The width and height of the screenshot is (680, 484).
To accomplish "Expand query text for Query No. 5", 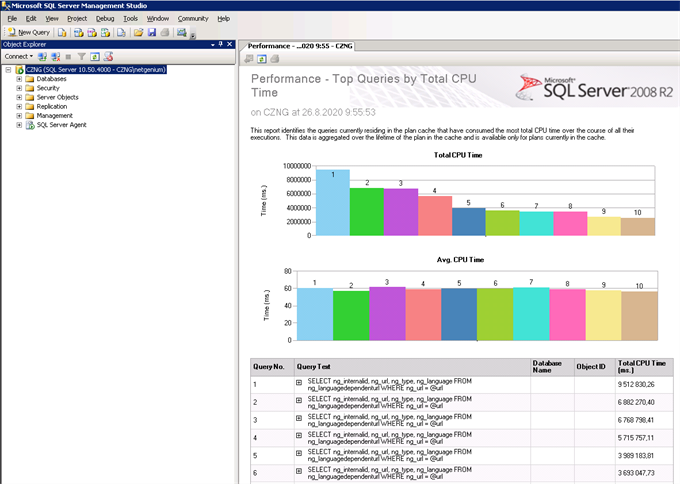I will click(299, 453).
